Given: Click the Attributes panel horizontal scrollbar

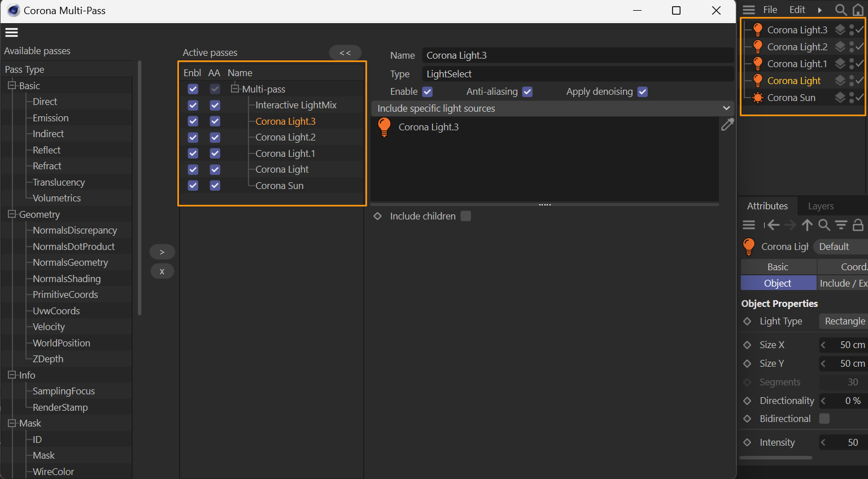Looking at the screenshot, I should 776,458.
